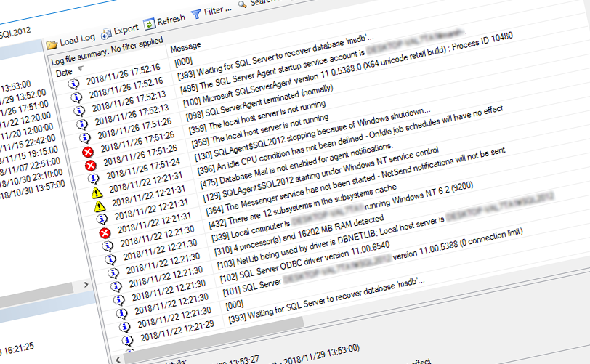Viewport: 590px width, 364px height.
Task: Select warning icon for [475] Database Mail row
Action: click(x=100, y=206)
